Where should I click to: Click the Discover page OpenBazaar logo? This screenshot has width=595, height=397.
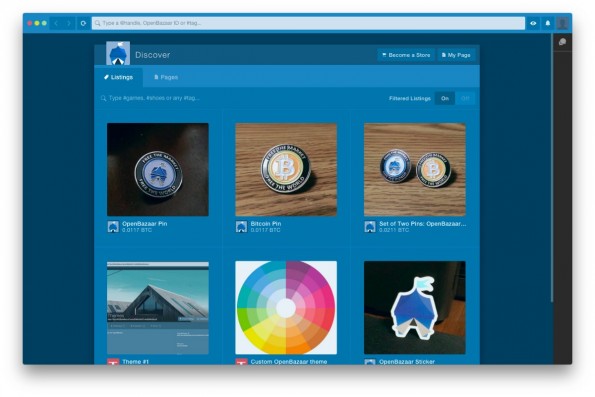tap(118, 53)
